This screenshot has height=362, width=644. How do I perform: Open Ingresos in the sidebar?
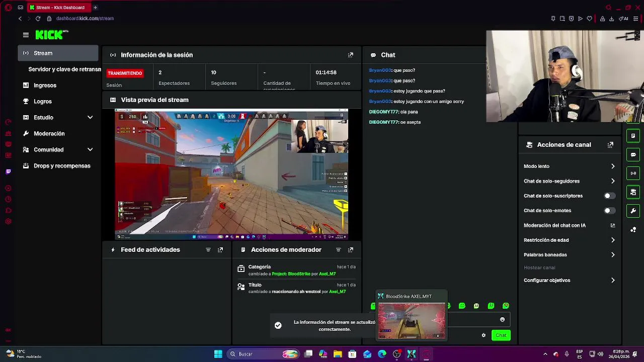click(x=58, y=85)
